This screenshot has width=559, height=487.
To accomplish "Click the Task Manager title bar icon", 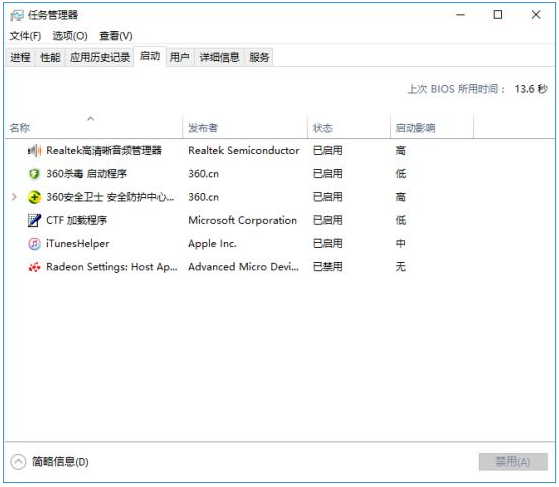I will (x=16, y=15).
